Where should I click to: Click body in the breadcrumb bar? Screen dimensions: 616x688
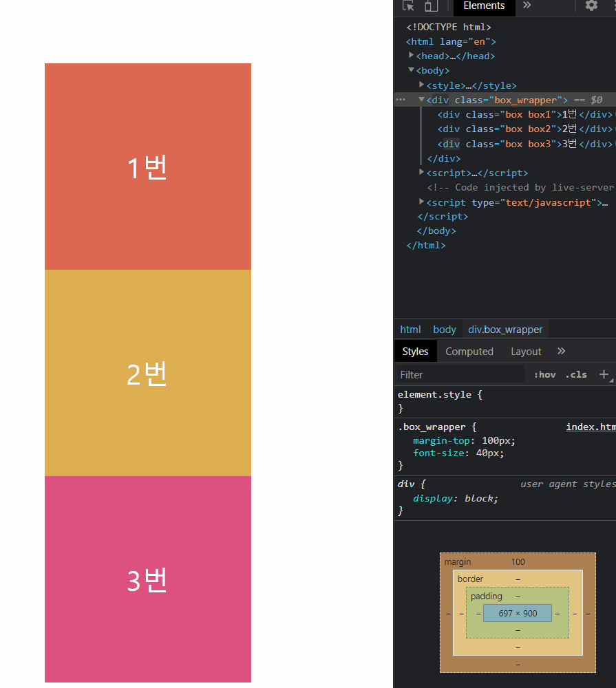pos(445,330)
